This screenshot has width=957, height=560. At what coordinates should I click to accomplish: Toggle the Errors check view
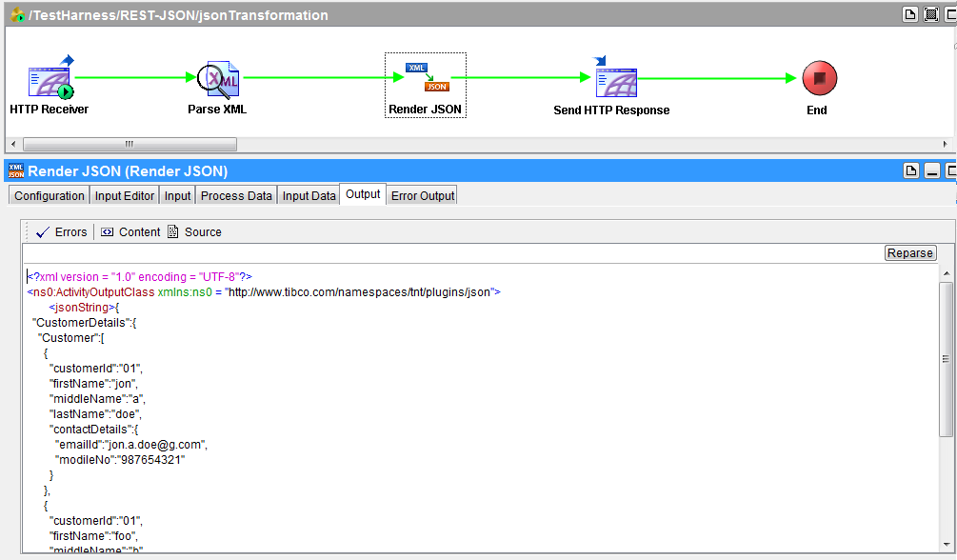pyautogui.click(x=61, y=231)
